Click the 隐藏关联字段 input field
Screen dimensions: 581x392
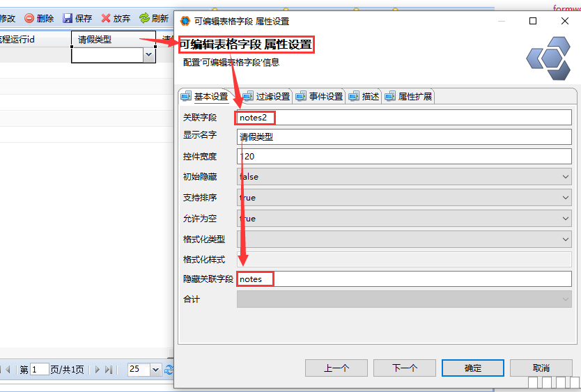(x=404, y=279)
